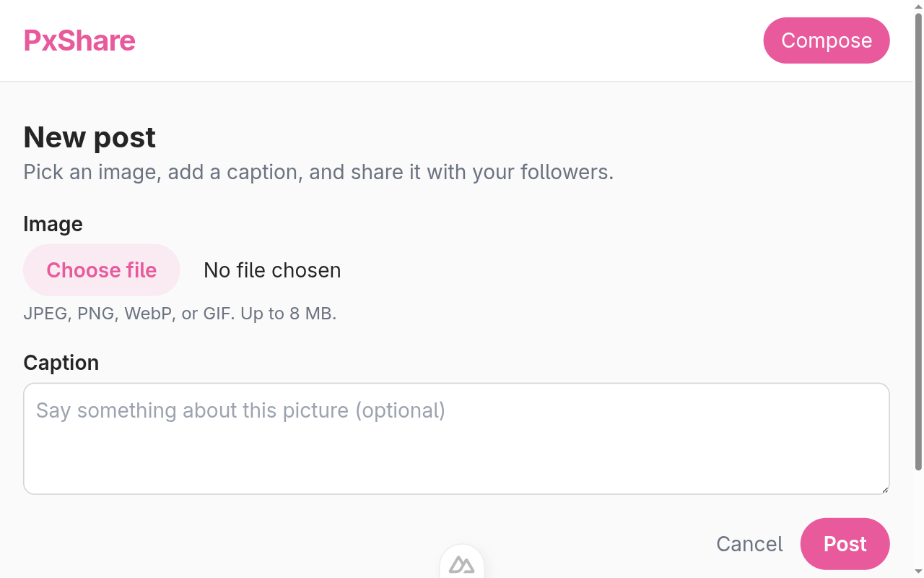Viewport: 924px width, 578px height.
Task: Click the file format hint text
Action: 179,314
